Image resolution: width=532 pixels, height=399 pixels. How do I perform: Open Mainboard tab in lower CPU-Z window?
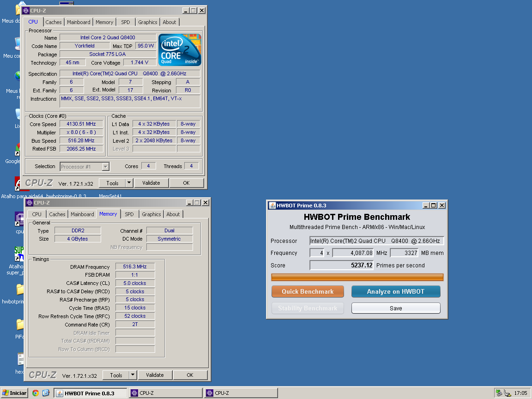click(x=82, y=214)
